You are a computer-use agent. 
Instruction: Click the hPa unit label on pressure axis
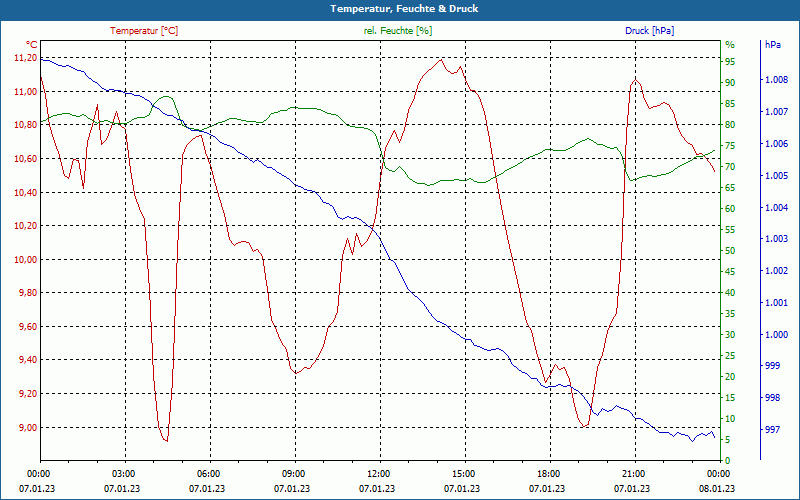772,45
